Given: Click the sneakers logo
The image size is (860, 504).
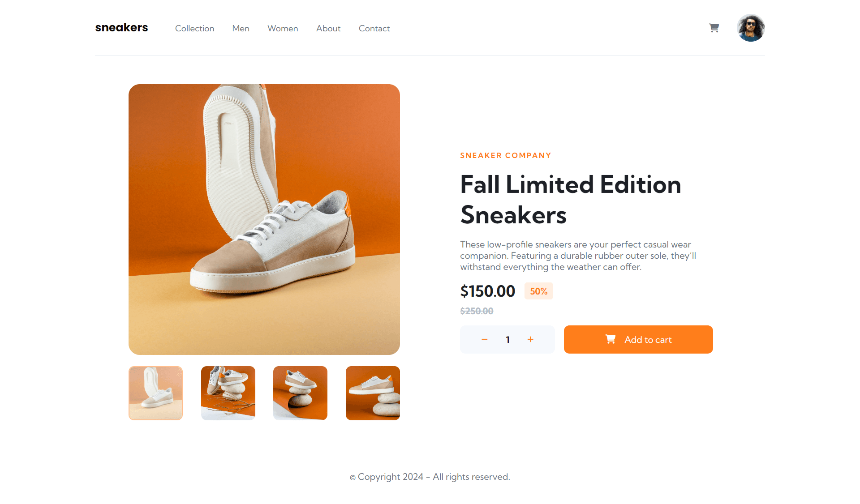Looking at the screenshot, I should [x=121, y=28].
